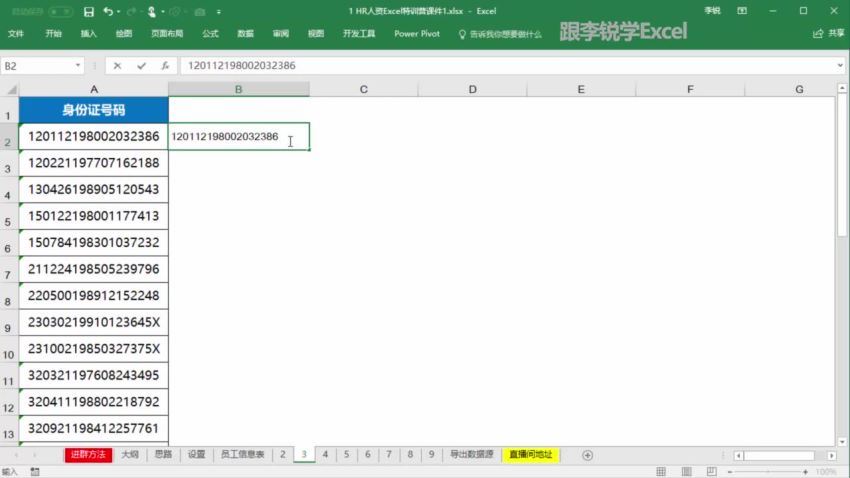Open the yellow 直播间地址 sheet tab
The image size is (850, 478).
point(531,455)
